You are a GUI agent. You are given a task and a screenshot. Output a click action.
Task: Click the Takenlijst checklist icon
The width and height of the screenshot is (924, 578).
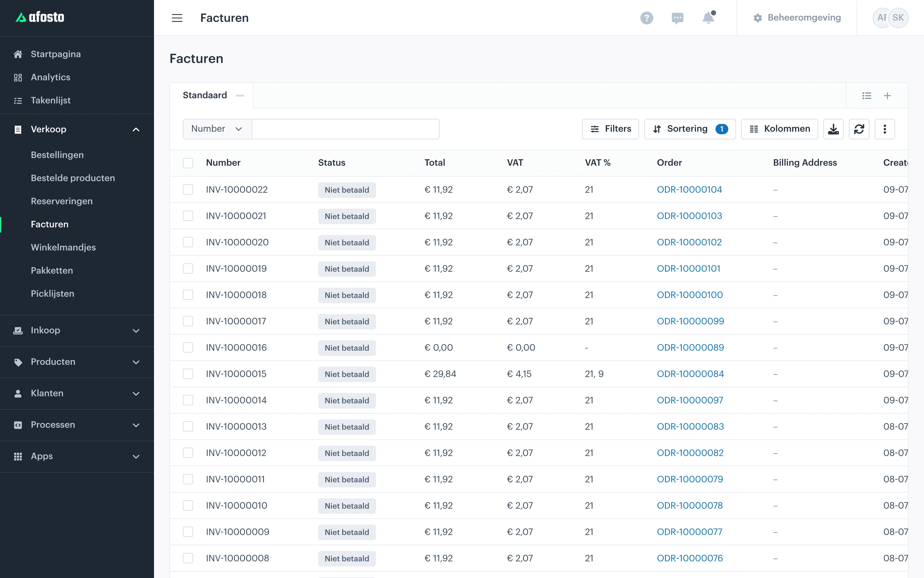coord(18,100)
